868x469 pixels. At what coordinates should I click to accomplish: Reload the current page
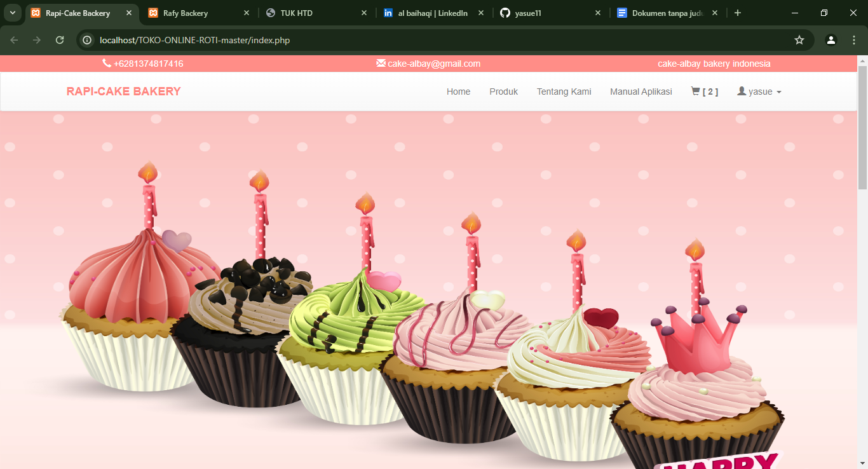(60, 40)
